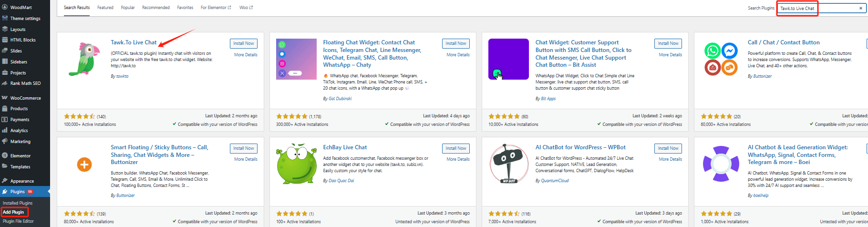Install the Tawk.To Live Chat plugin
868x227 pixels.
coord(243,43)
